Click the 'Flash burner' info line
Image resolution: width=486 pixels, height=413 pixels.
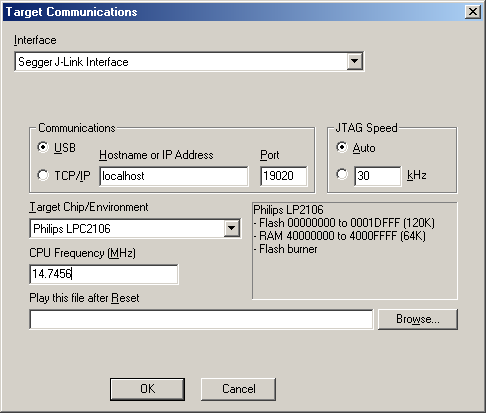point(286,249)
